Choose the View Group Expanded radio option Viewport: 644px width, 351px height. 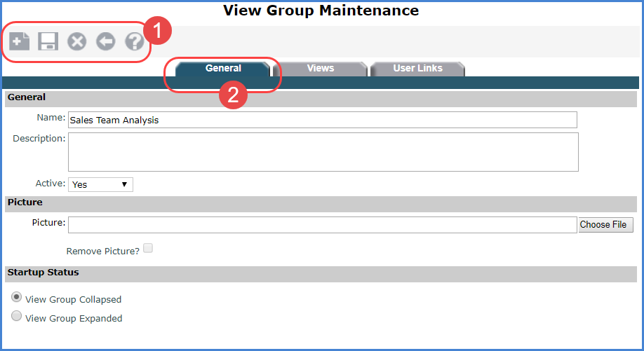pos(16,317)
